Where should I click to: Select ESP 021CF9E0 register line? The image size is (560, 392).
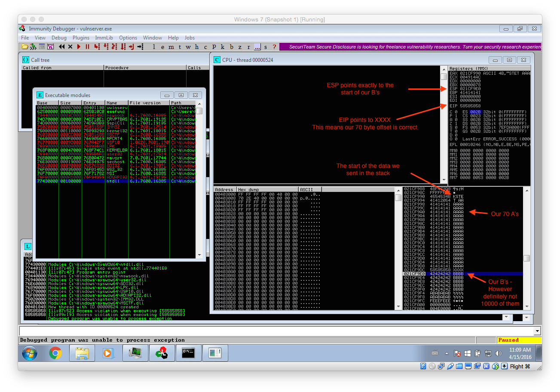coord(465,89)
